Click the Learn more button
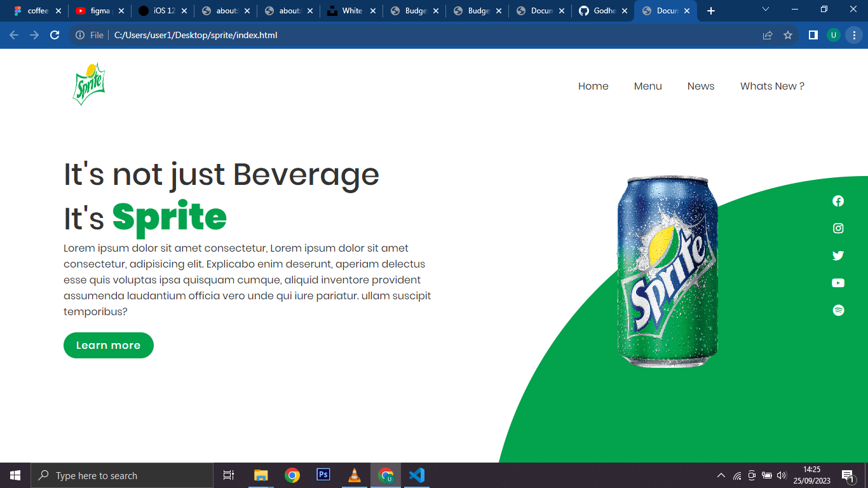 (x=109, y=345)
